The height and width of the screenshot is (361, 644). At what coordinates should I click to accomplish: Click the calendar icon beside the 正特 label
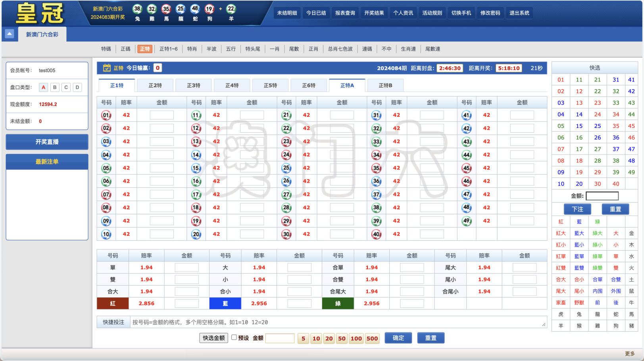tap(106, 68)
